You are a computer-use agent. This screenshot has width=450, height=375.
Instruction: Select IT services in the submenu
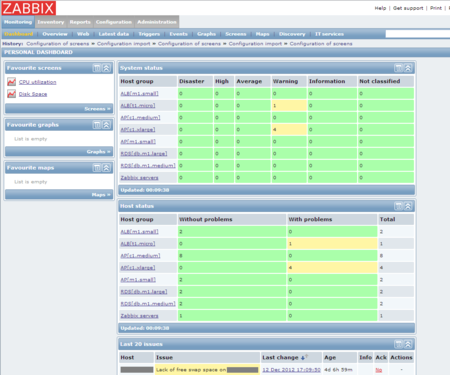329,34
